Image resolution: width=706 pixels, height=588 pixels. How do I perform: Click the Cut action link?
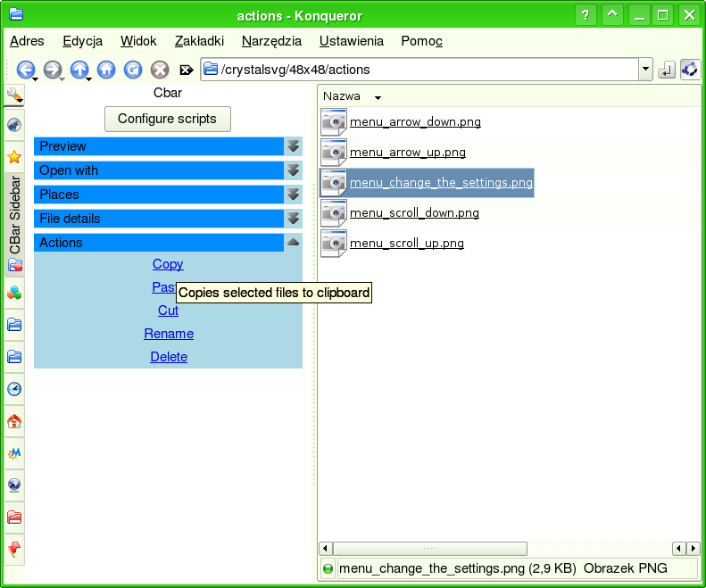(168, 311)
